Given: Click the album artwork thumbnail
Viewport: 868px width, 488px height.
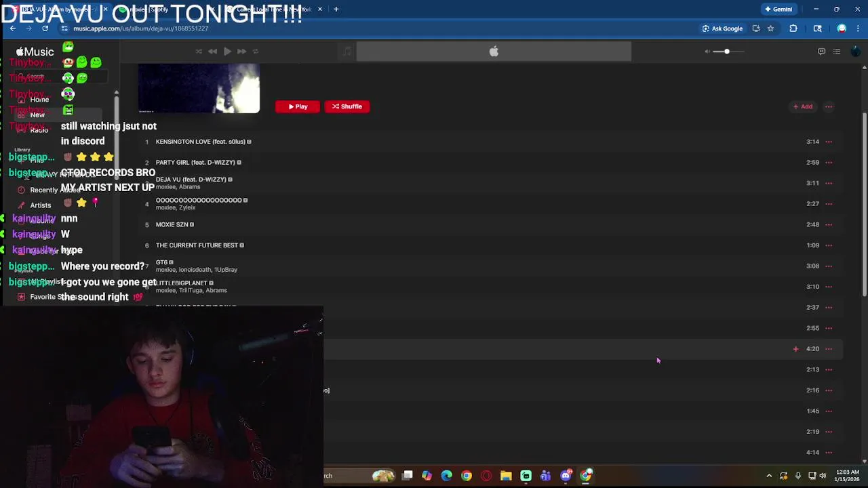Looking at the screenshot, I should (x=199, y=89).
